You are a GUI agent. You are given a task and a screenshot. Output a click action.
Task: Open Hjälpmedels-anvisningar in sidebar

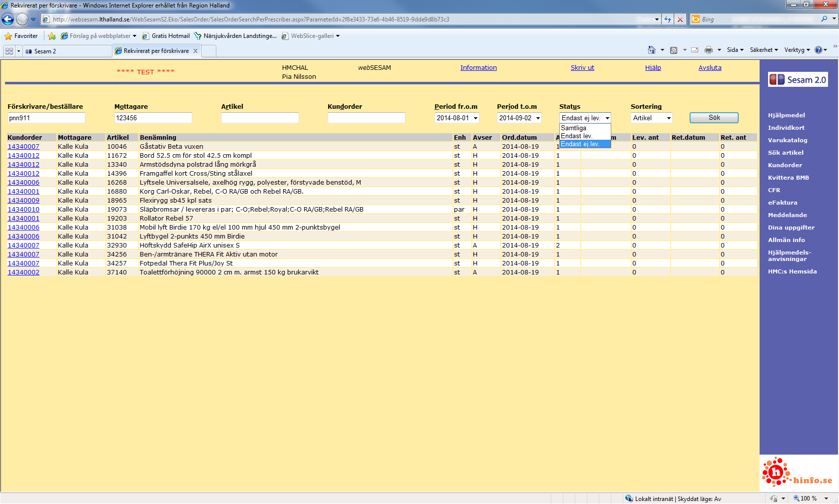[x=790, y=255]
